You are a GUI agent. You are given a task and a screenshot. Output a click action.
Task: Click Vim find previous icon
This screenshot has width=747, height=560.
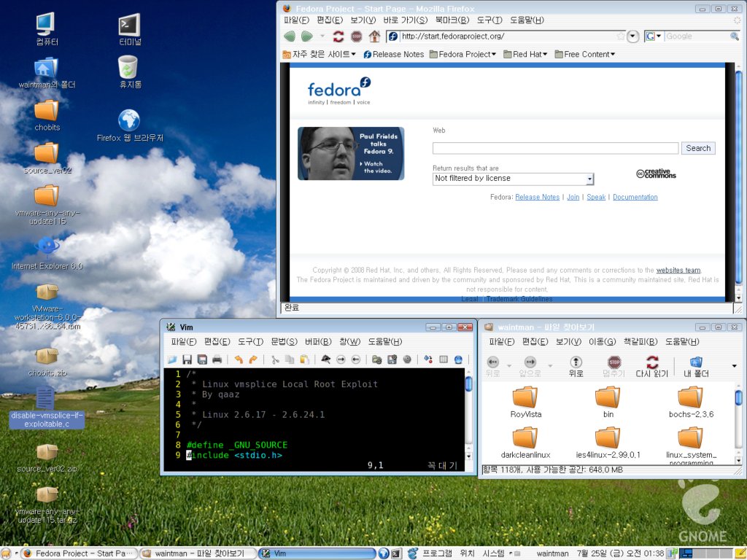(x=355, y=359)
